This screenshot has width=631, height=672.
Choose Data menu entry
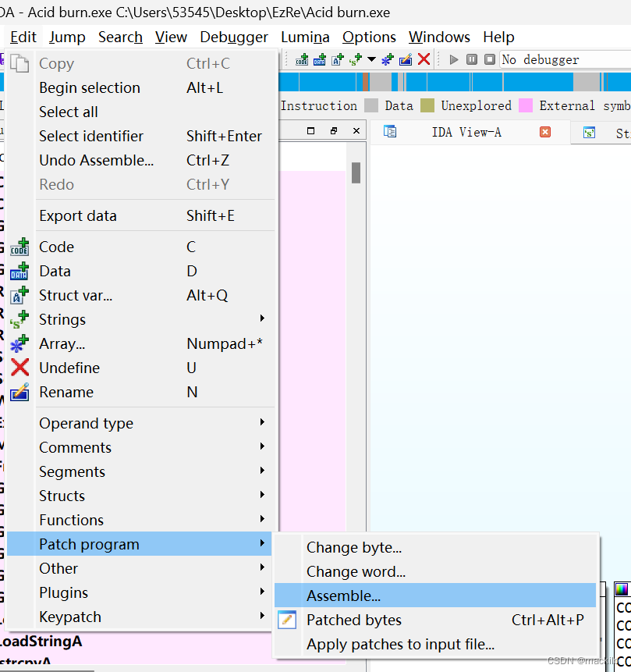coord(140,272)
